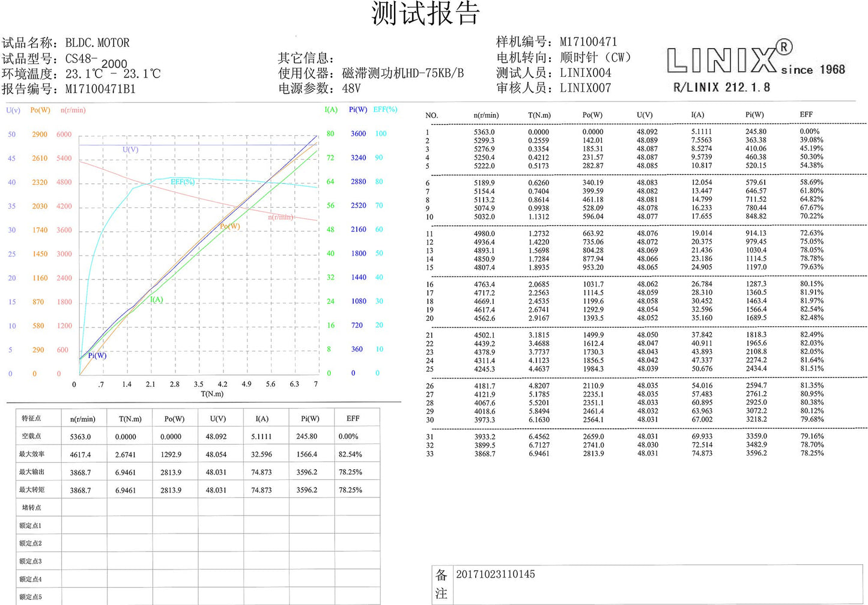Image resolution: width=868 pixels, height=605 pixels.
Task: Select the 最大效率 row in summary table
Action: 198,454
